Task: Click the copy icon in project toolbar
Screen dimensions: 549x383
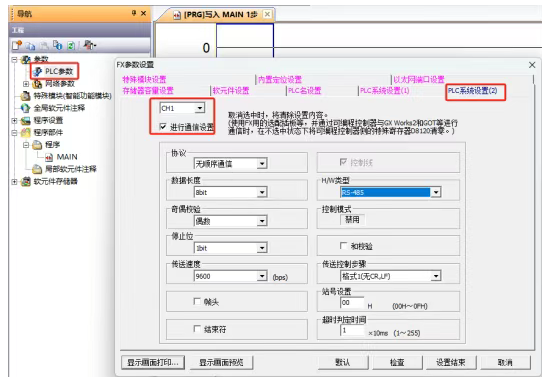Action: pyautogui.click(x=30, y=46)
